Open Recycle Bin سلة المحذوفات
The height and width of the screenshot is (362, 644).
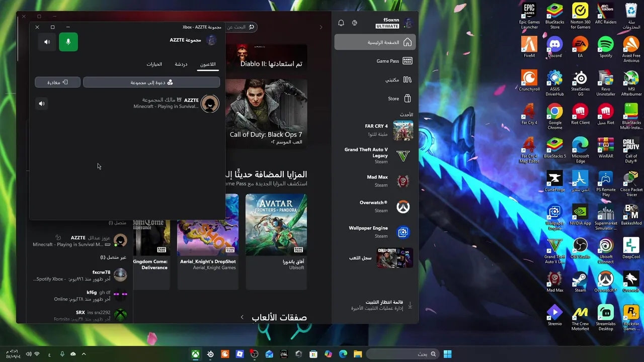(631, 17)
